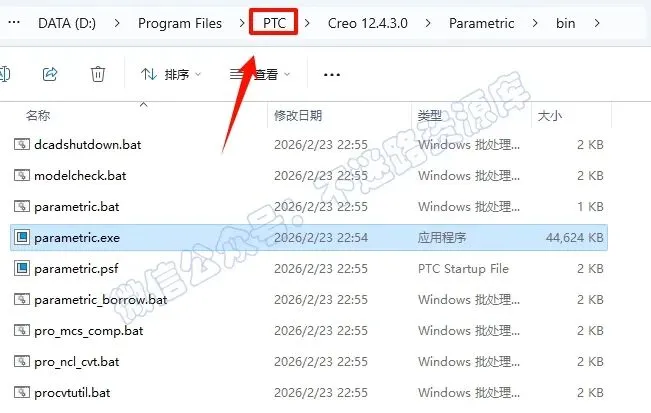Open the three-dot more options in the toolbar

click(332, 75)
